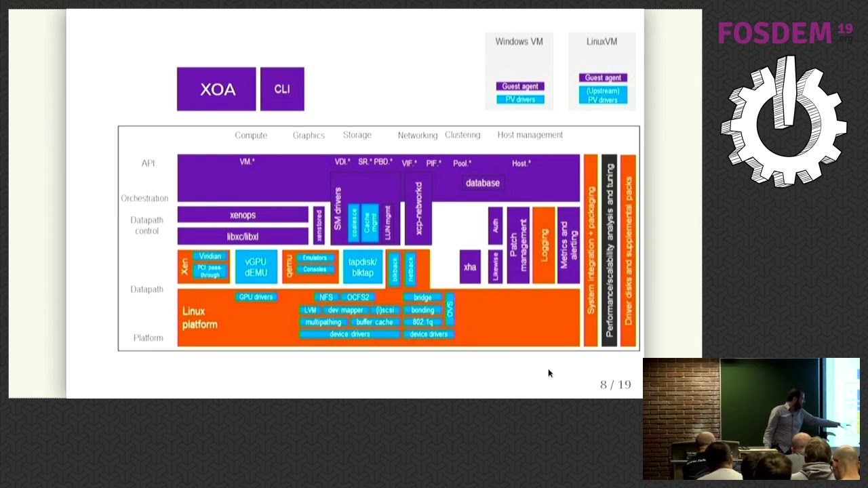This screenshot has width=868, height=488.
Task: Click Guest agent in LinuxVM
Action: (x=603, y=77)
